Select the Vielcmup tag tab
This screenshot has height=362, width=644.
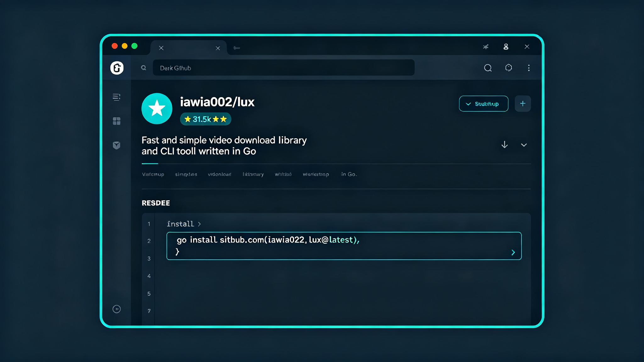[153, 174]
